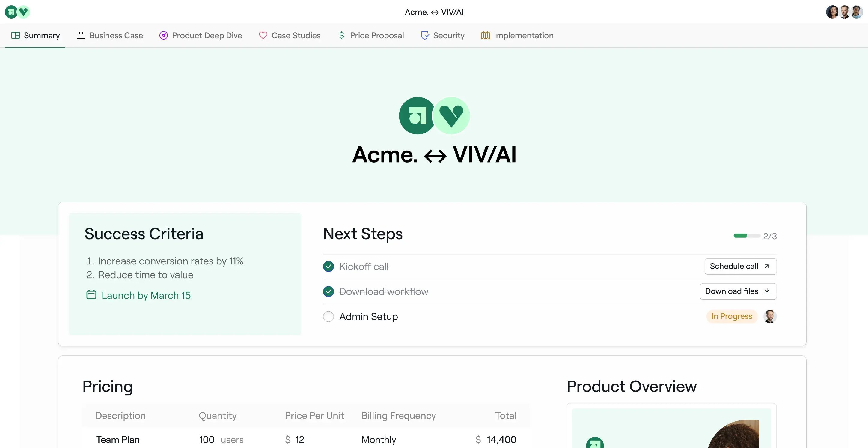Viewport: 868px width, 448px height.
Task: Click the Schedule call button
Action: [x=740, y=266]
